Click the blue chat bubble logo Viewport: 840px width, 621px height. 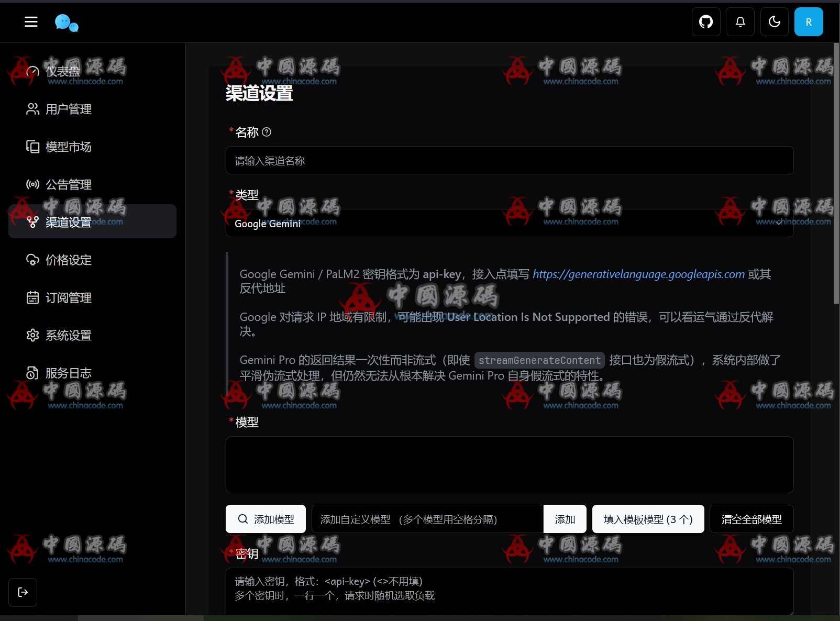67,23
